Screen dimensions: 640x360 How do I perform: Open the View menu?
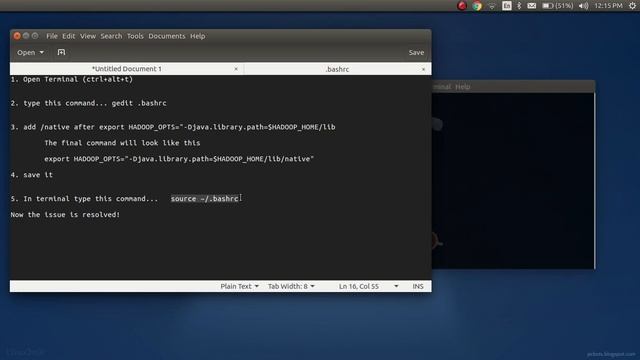(88, 36)
